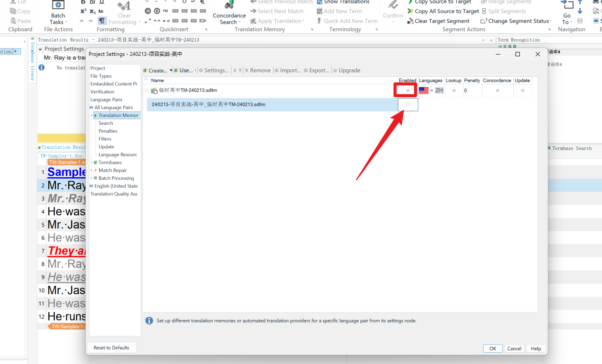Viewport: 602px width, 364px height.
Task: Select Project in the settings tree
Action: [98, 68]
